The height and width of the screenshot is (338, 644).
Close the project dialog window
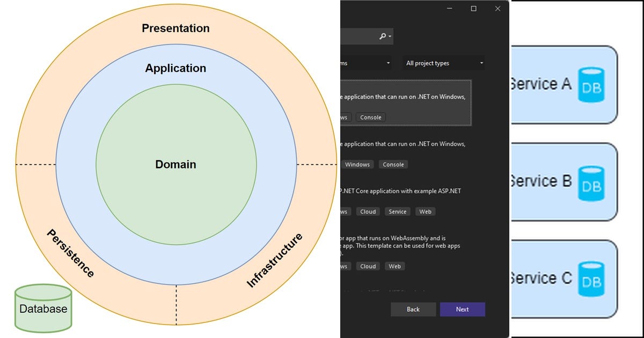[x=497, y=9]
